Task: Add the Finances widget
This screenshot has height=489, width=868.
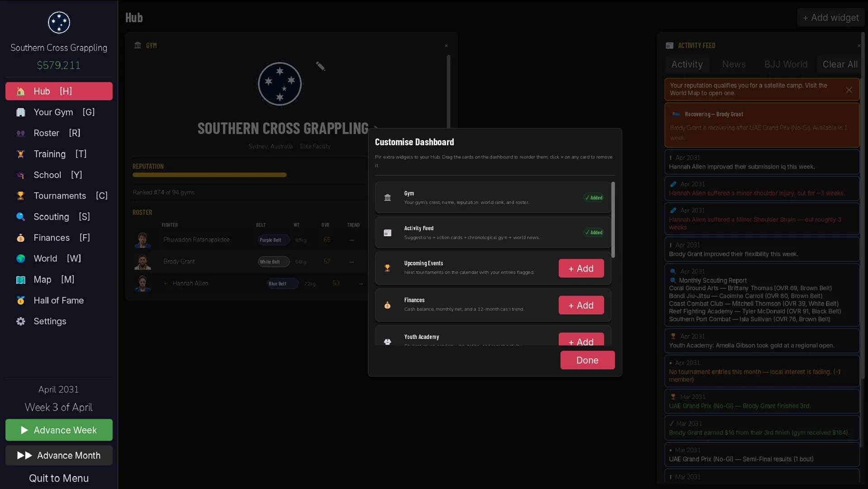Action: click(x=581, y=305)
